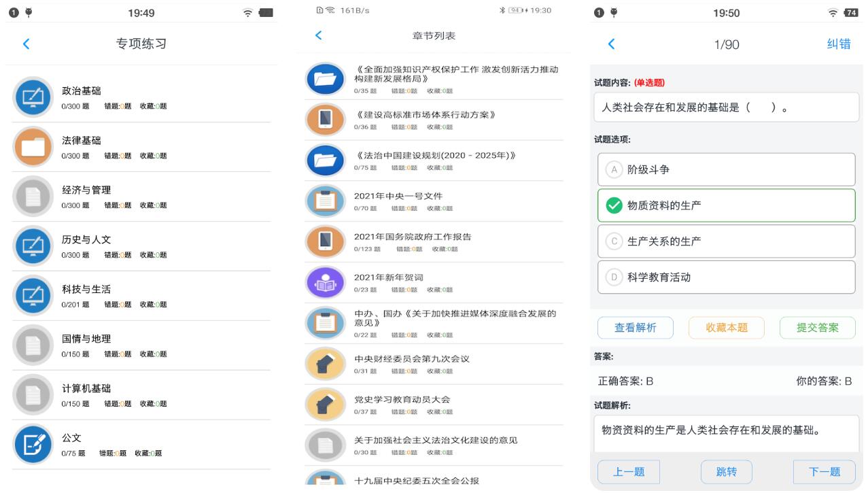868x493 pixels.
Task: Pick answer option D 科学教育活动
Action: tap(726, 277)
